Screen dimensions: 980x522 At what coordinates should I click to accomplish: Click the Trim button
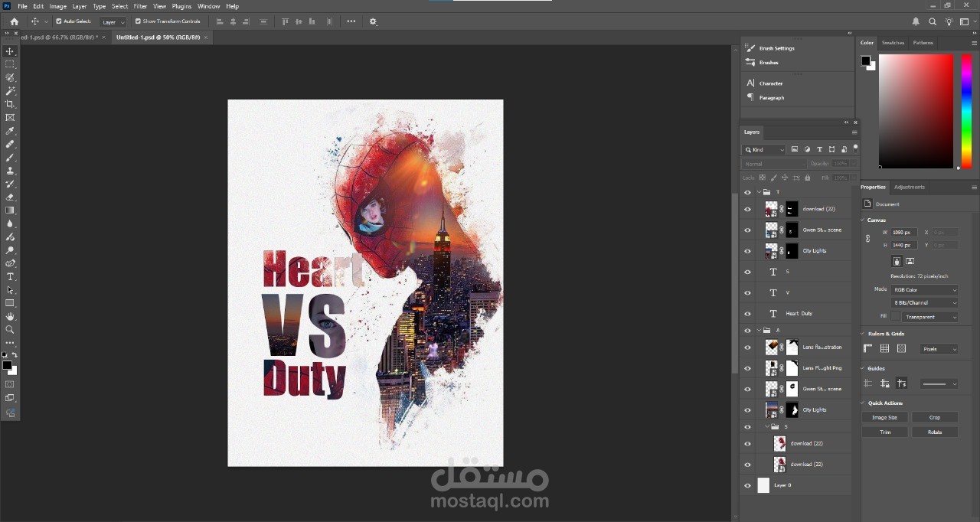tap(884, 432)
